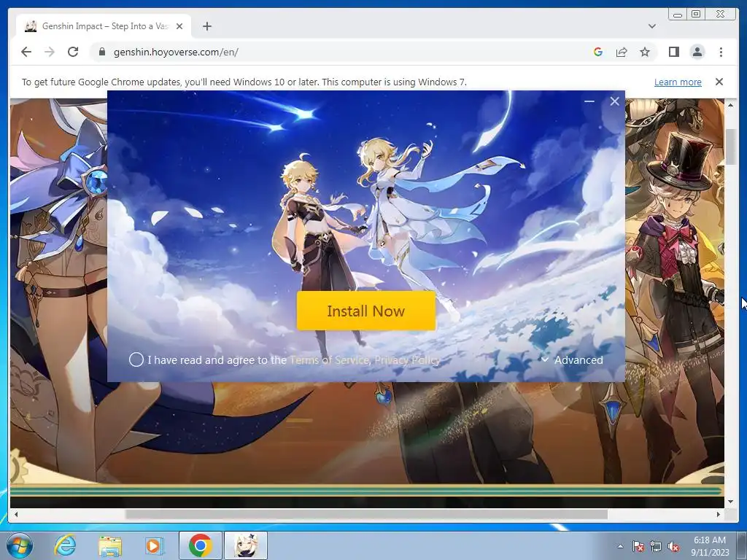
Task: Open the Windows Start menu
Action: 20,545
